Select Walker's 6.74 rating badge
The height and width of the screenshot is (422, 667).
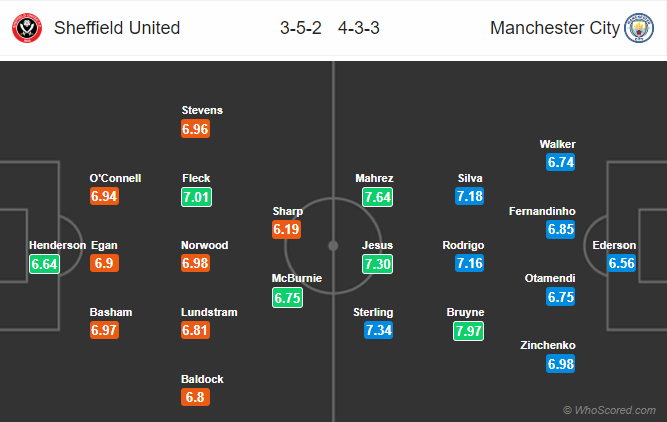pyautogui.click(x=561, y=162)
